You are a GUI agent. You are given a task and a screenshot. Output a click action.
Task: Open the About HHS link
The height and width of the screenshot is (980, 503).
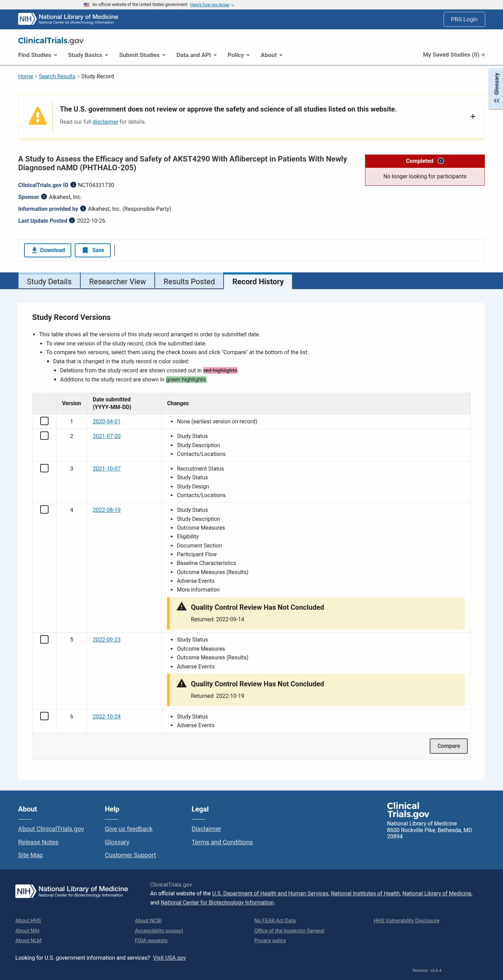tap(28, 920)
